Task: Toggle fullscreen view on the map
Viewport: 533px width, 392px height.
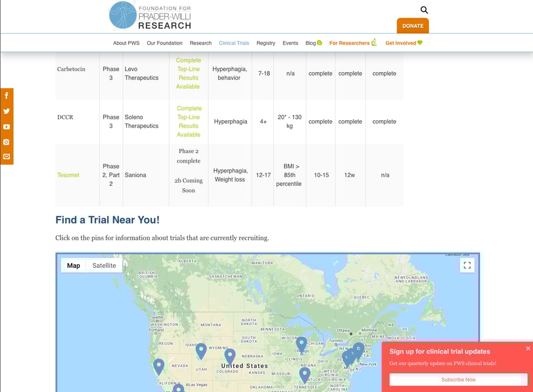Action: (467, 265)
